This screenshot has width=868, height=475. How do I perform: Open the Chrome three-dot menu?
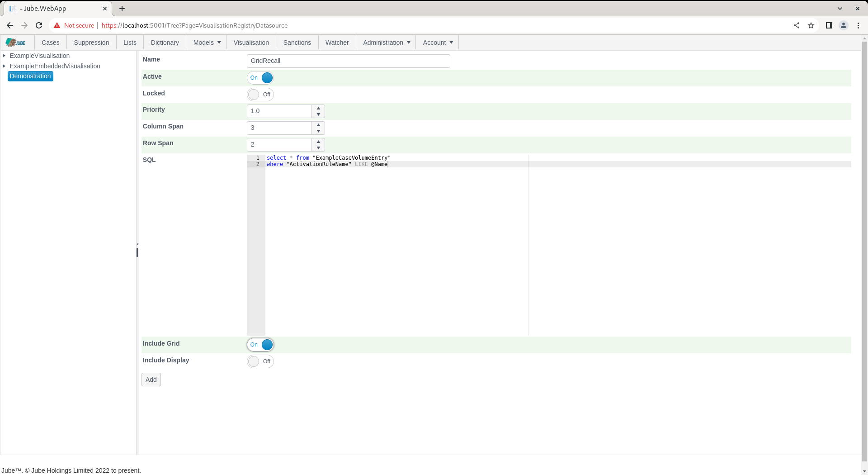pyautogui.click(x=858, y=25)
